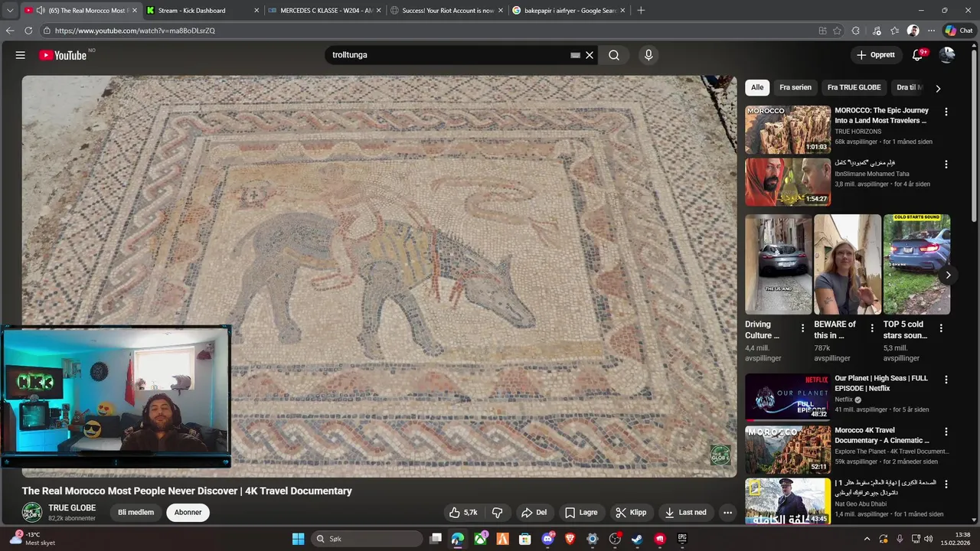
Task: Click the taskbar Søk search box
Action: tap(367, 539)
